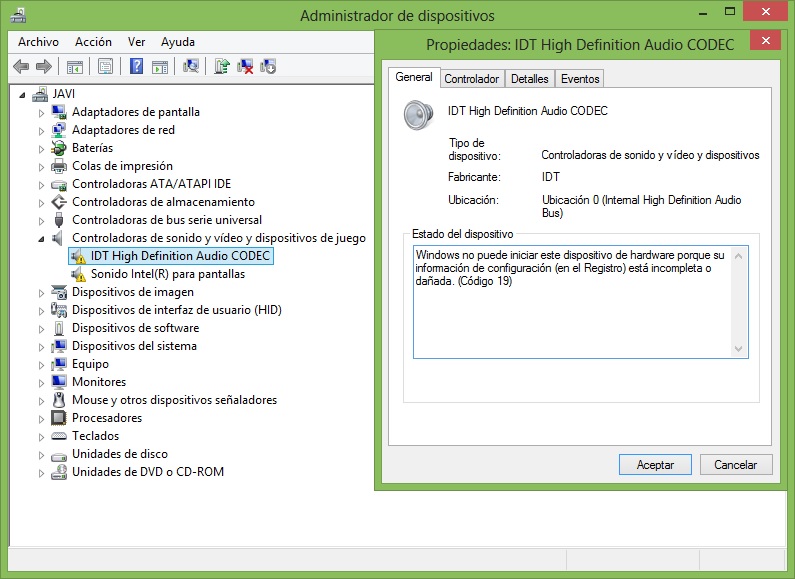
Task: Click the USB controller icon
Action: tap(59, 220)
